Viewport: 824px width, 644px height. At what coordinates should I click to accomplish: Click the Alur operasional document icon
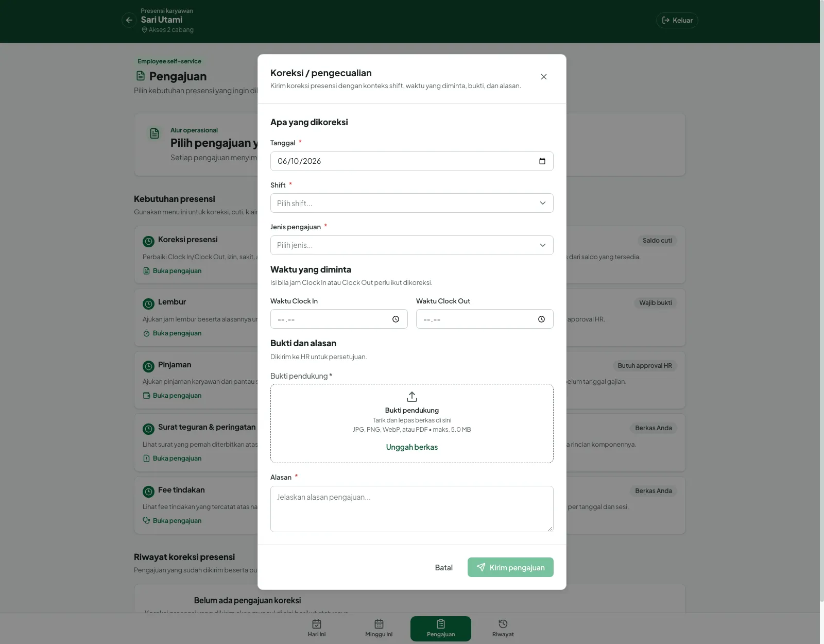coord(154,133)
